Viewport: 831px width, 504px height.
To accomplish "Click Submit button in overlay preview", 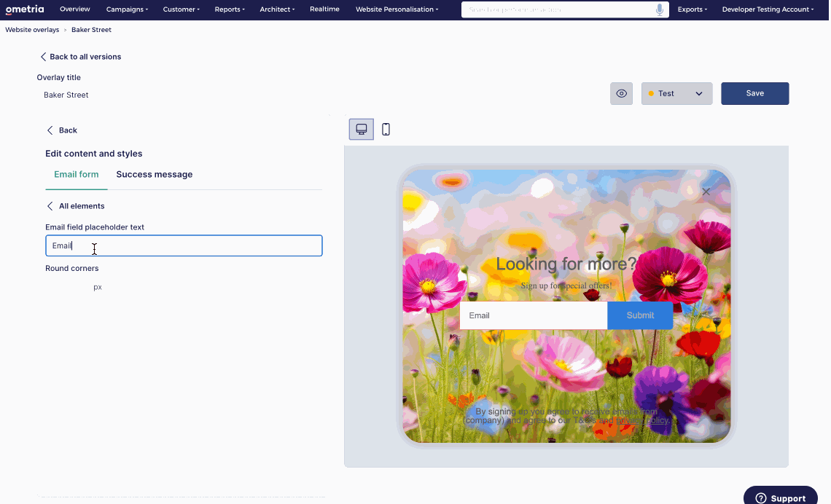I will 640,315.
